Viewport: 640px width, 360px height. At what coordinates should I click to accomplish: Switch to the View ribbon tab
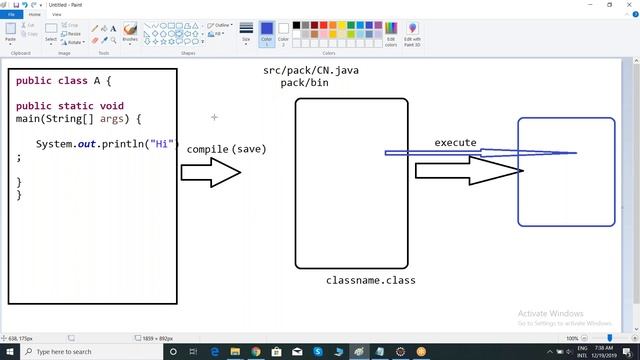pos(56,14)
